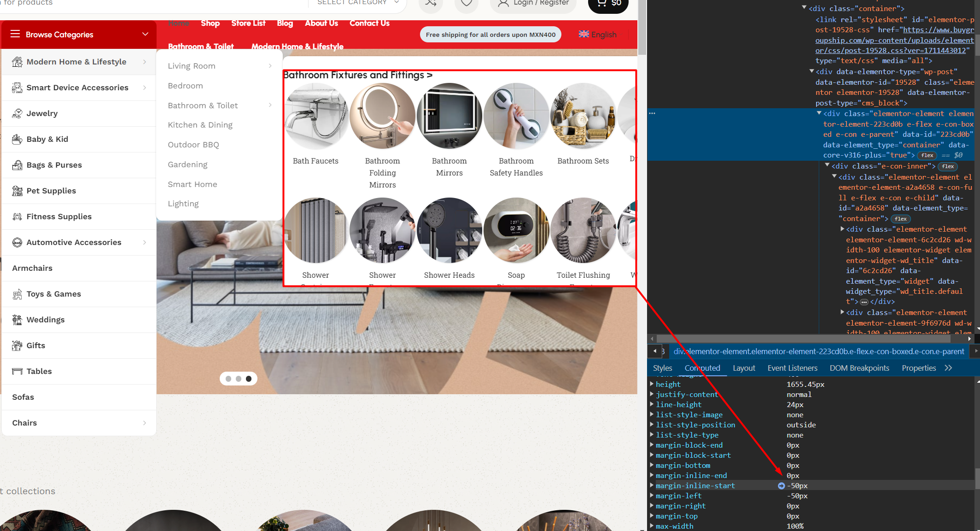This screenshot has height=531, width=980.
Task: Select the third slider pagination dot
Action: point(249,379)
